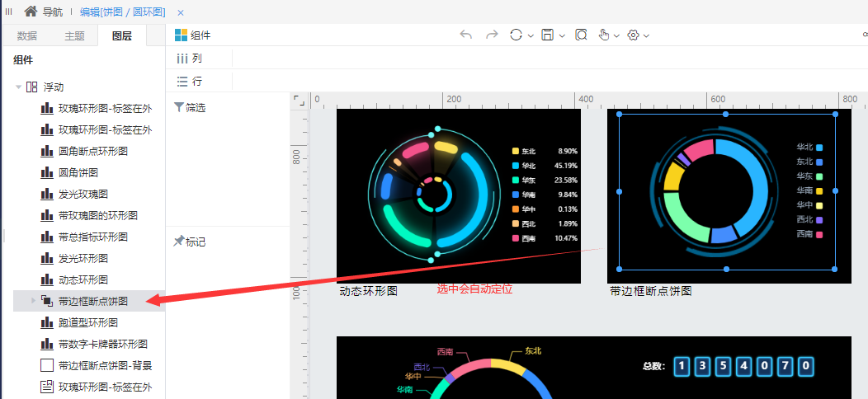Click the red text 选中会自动定位
Image resolution: width=868 pixels, height=399 pixels.
pos(474,289)
